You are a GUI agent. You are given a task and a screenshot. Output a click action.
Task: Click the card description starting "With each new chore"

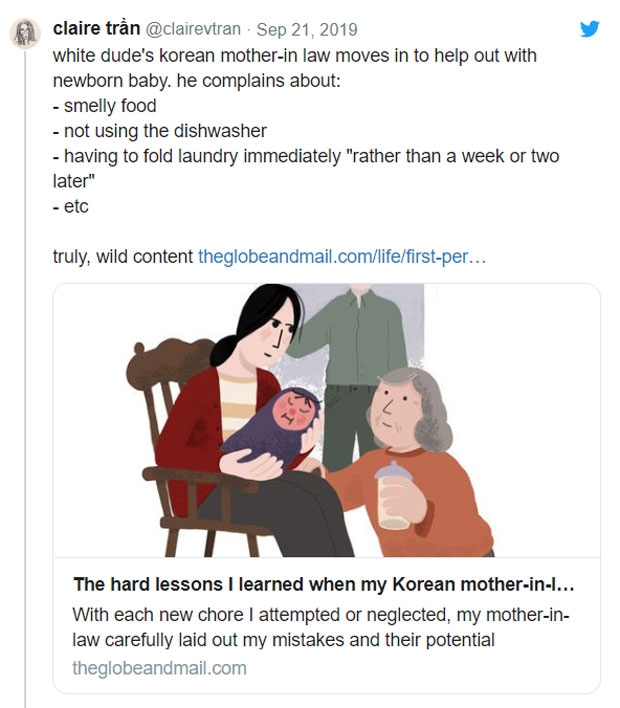(x=320, y=627)
